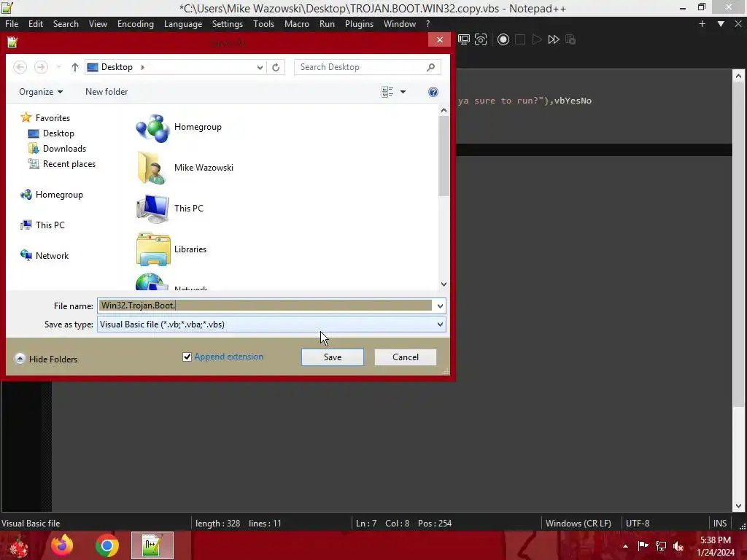Close the Save As dialog
Screen dimensions: 747x560
tap(439, 40)
